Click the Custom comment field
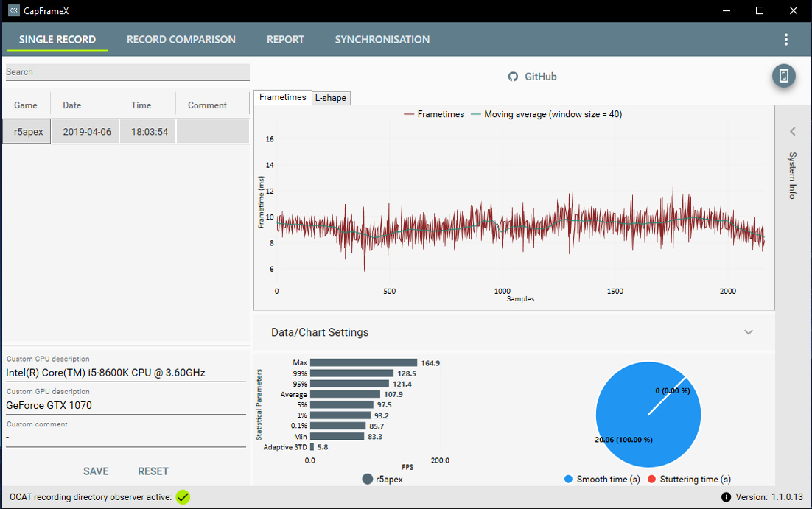 (126, 438)
